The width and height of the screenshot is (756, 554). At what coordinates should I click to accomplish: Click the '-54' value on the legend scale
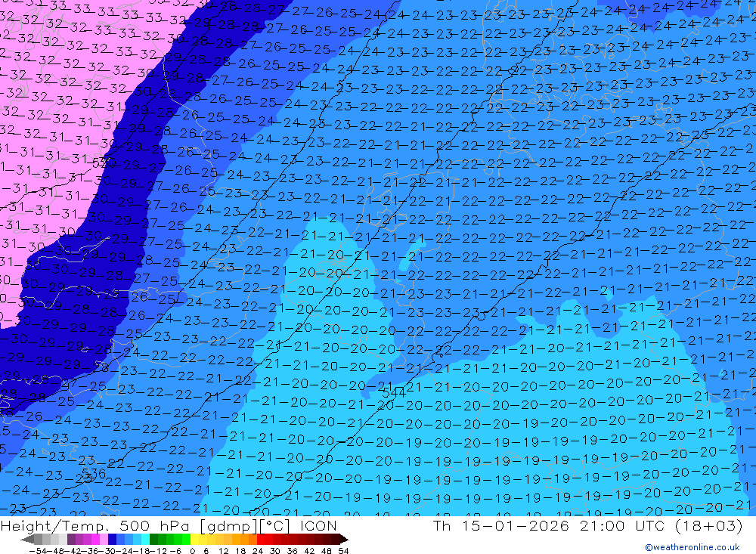coord(38,551)
